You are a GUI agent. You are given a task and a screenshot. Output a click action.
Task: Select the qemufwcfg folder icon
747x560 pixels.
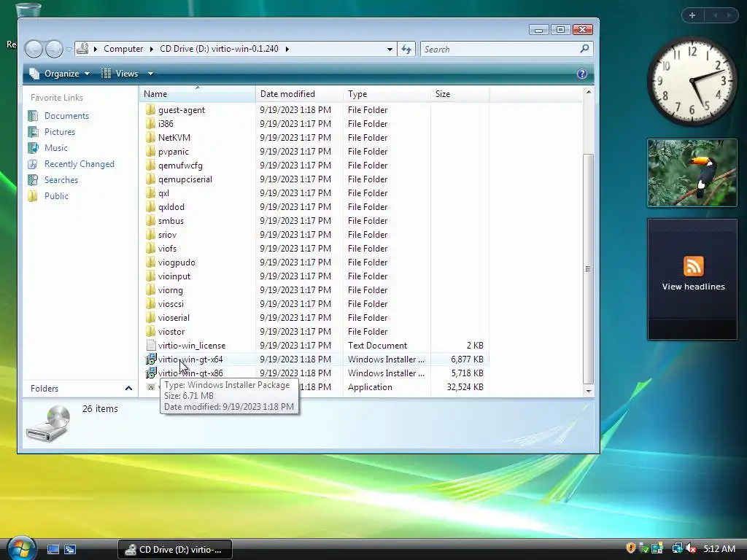tap(150, 166)
